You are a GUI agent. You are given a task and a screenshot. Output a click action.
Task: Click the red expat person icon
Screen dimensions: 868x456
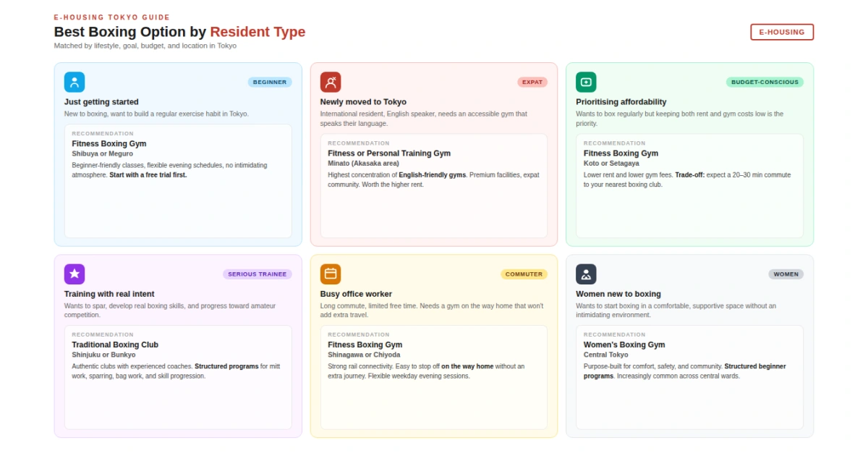(331, 82)
